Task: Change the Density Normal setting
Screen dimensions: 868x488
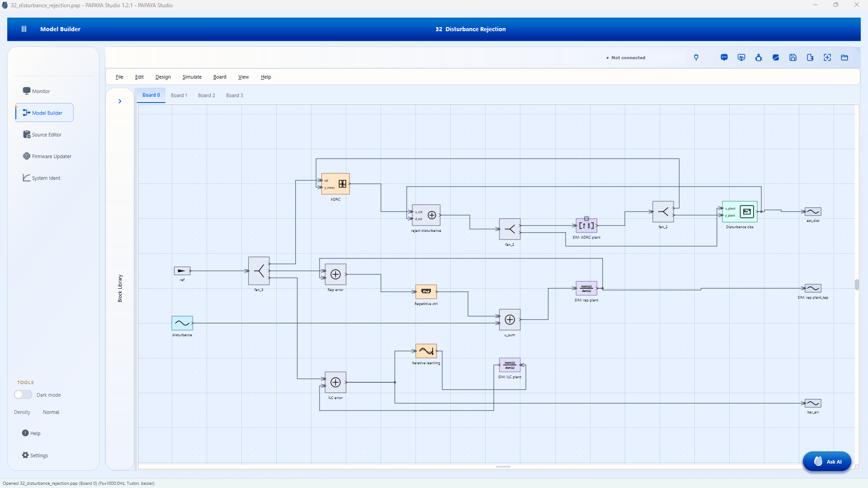Action: tap(51, 412)
